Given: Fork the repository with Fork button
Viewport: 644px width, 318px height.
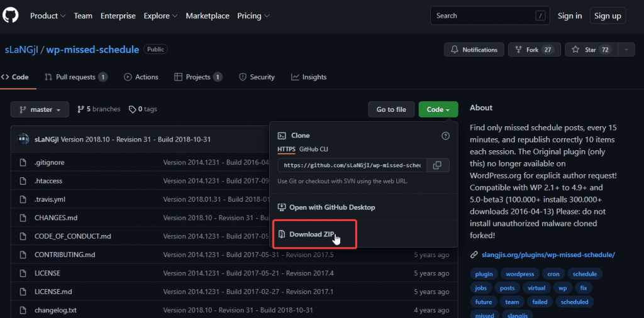Looking at the screenshot, I should point(535,50).
